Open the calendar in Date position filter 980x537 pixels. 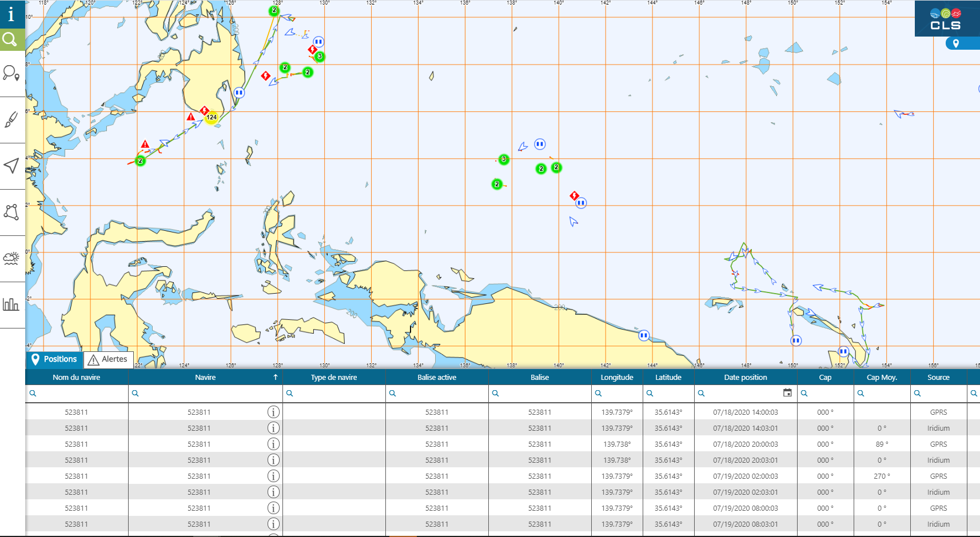(x=787, y=393)
